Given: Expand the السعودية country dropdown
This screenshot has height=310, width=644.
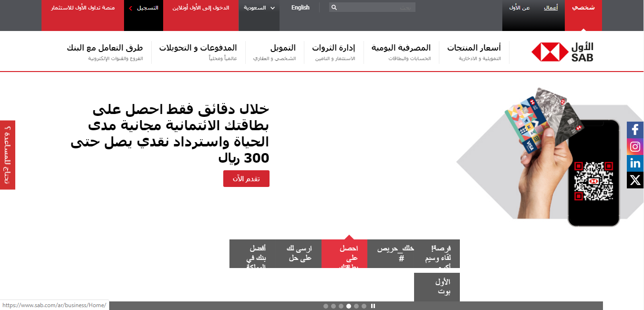Looking at the screenshot, I should point(260,8).
